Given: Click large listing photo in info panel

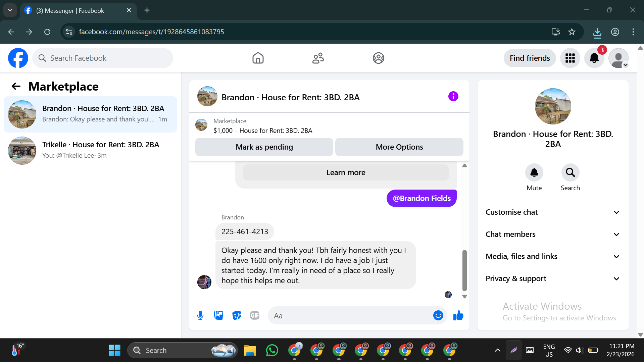Looking at the screenshot, I should [x=553, y=106].
